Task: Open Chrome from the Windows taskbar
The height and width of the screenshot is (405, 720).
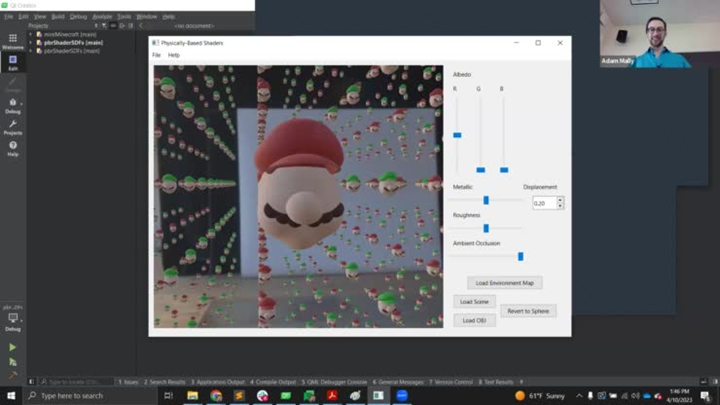Action: tap(216, 396)
